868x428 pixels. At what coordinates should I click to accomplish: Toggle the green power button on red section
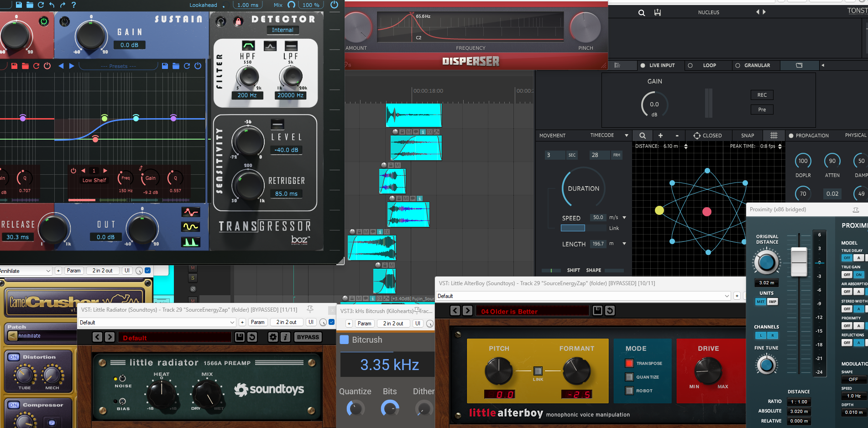point(44,21)
